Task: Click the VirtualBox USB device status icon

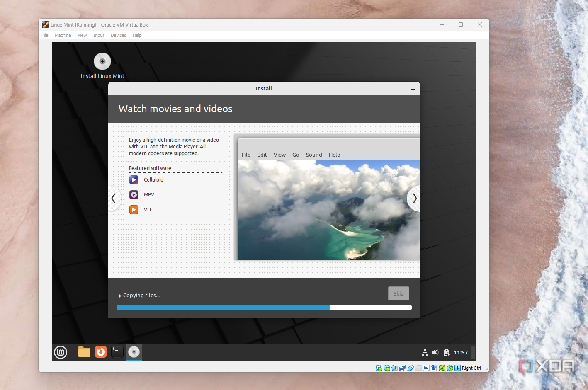Action: pyautogui.click(x=410, y=368)
